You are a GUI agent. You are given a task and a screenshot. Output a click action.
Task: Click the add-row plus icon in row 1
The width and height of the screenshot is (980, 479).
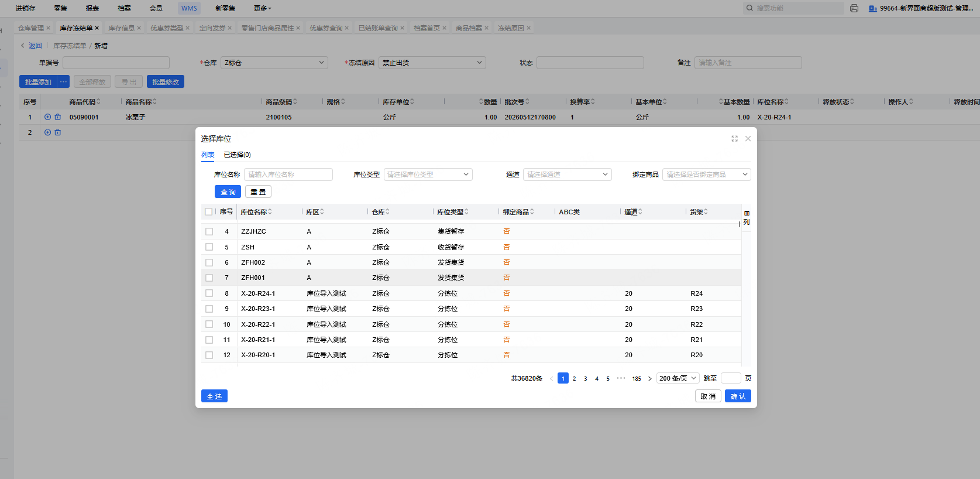48,117
